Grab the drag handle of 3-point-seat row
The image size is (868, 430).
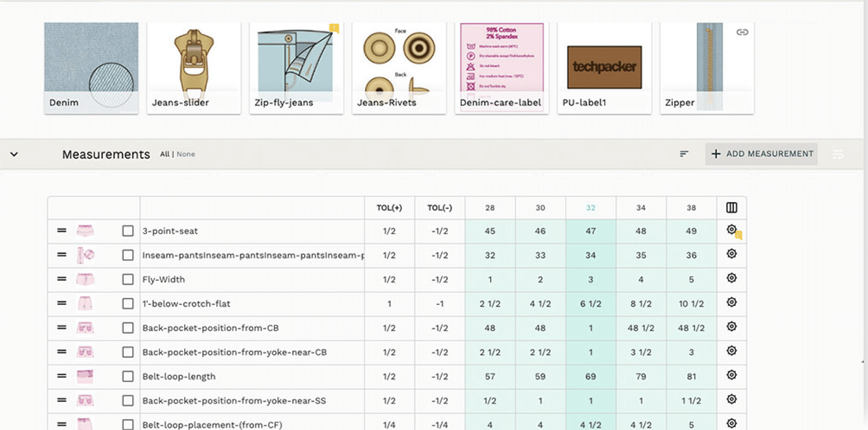62,231
